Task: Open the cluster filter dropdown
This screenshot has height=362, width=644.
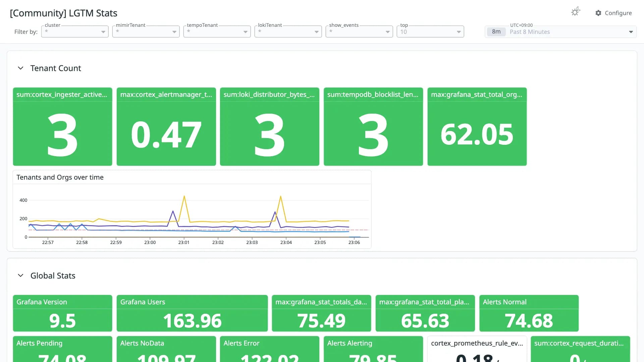Action: (x=75, y=32)
